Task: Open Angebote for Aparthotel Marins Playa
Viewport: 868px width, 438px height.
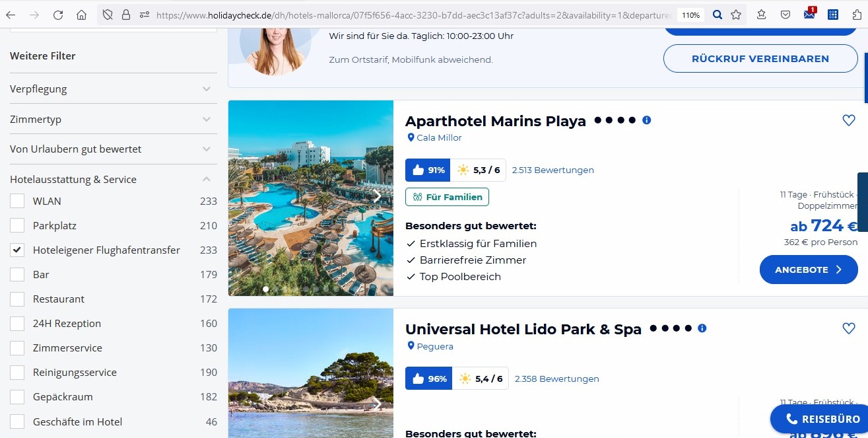Action: [x=809, y=270]
